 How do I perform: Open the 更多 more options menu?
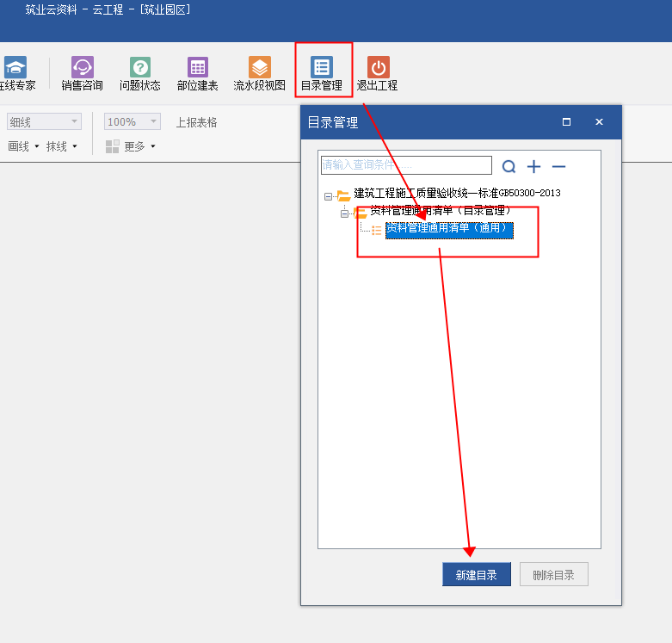pos(131,146)
